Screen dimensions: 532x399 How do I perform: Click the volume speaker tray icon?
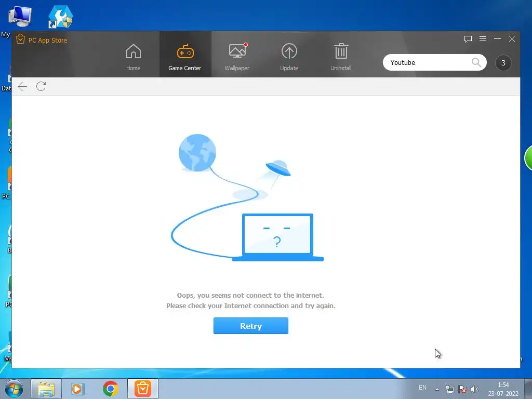tap(475, 389)
